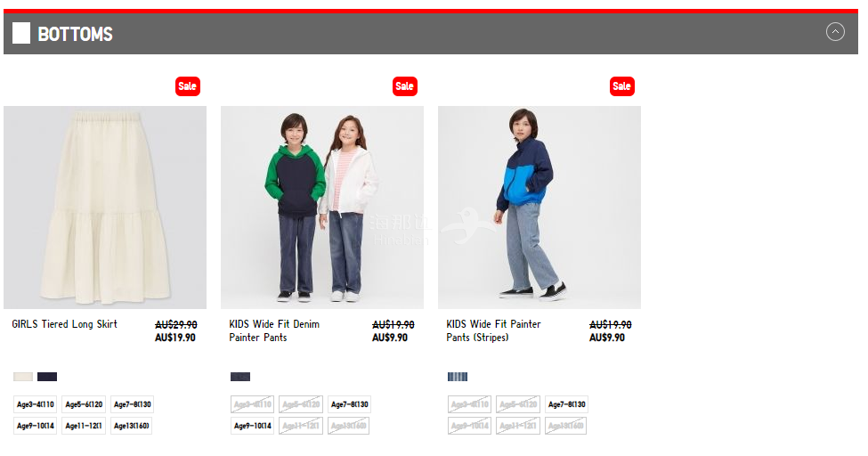
Task: Click the white square icon beside BOTTOMS
Action: pyautogui.click(x=21, y=33)
